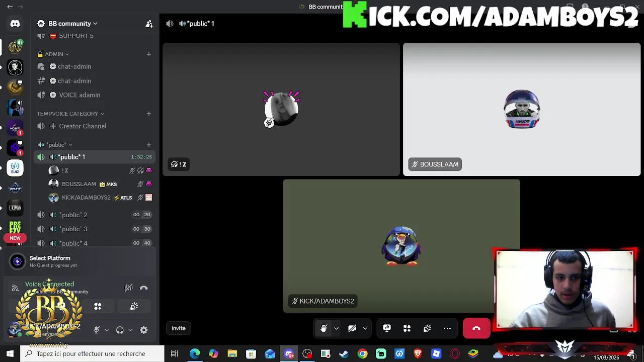The width and height of the screenshot is (644, 362).
Task: Add a channel to the *public* category
Action: [148, 145]
